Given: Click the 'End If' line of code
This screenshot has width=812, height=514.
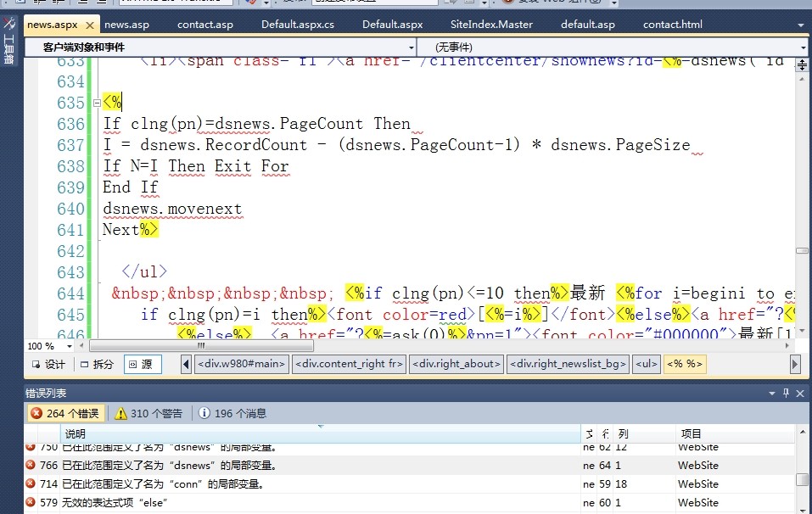Looking at the screenshot, I should (130, 187).
